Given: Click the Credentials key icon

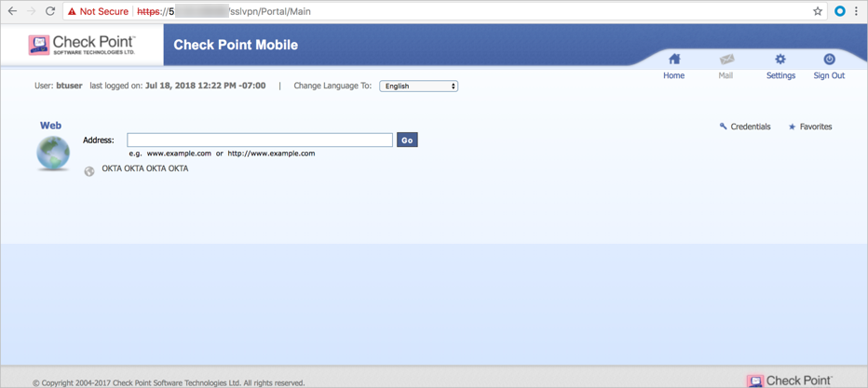Looking at the screenshot, I should (x=724, y=127).
